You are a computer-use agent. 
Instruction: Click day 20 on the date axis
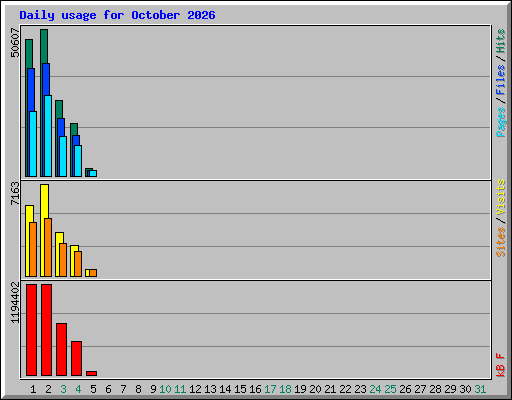click(315, 389)
